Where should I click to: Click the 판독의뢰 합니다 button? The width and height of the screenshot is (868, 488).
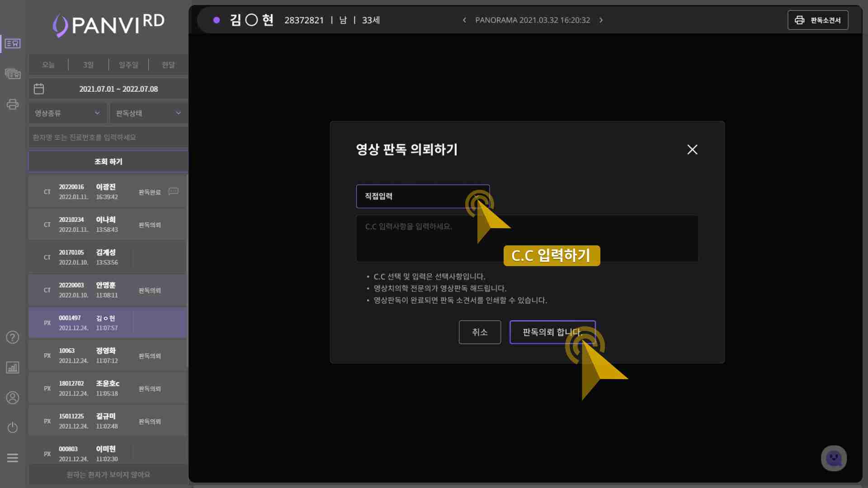tap(552, 332)
